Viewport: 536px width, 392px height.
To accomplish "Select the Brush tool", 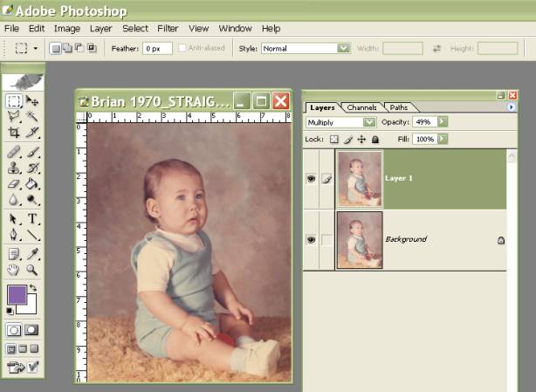I will [32, 152].
